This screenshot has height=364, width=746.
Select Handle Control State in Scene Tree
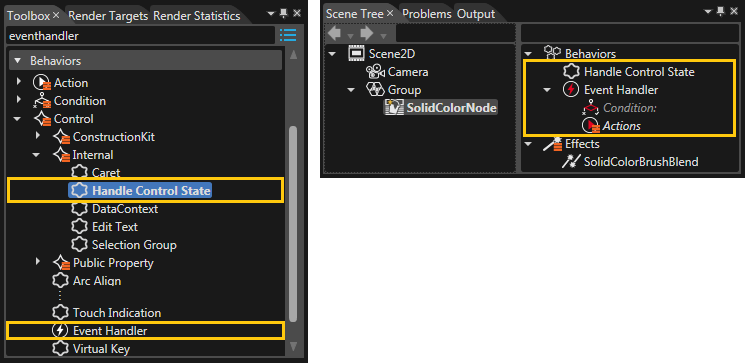639,72
